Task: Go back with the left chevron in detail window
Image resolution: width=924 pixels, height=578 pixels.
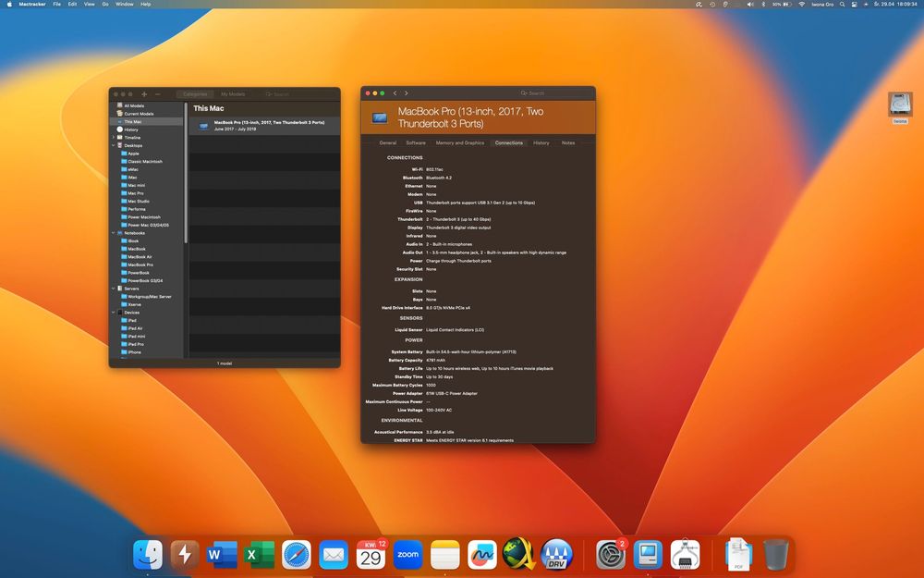Action: pyautogui.click(x=395, y=93)
